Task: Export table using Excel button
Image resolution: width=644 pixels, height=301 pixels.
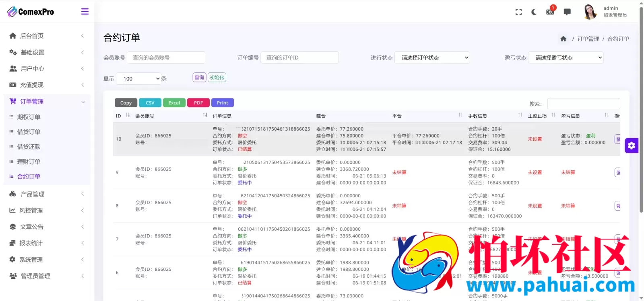Action: (174, 103)
